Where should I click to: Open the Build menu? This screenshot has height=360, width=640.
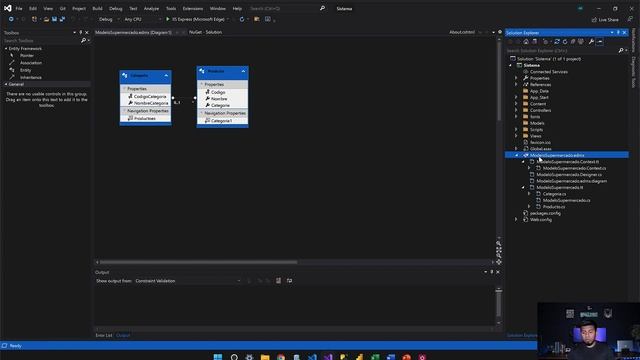tap(97, 8)
